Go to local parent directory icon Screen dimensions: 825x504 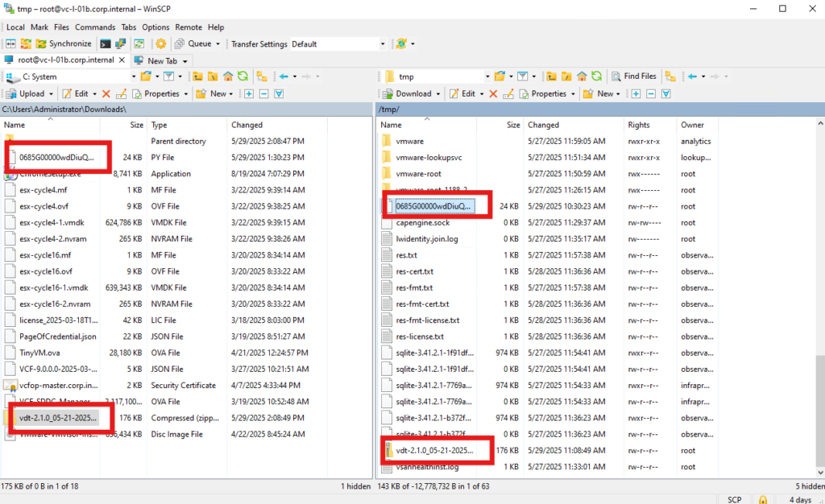[198, 76]
